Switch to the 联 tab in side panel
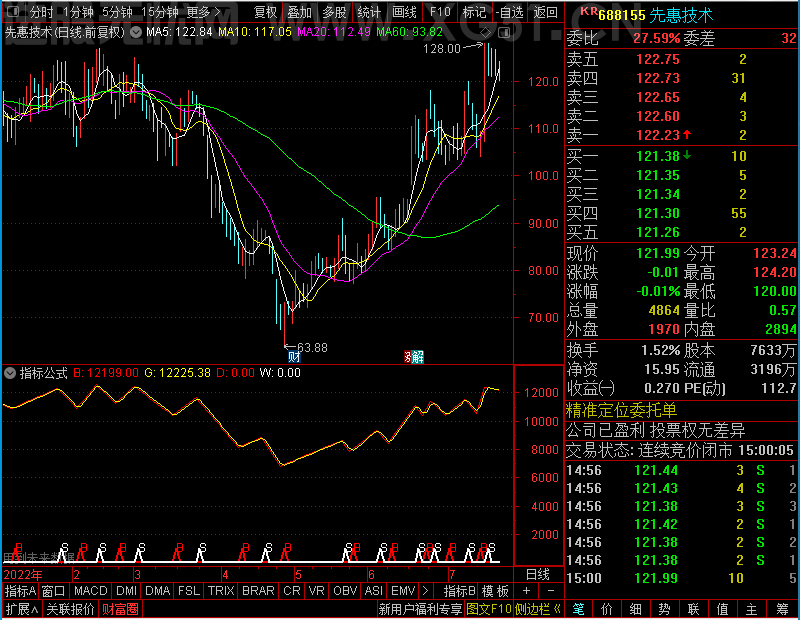The width and height of the screenshot is (800, 620). tap(693, 609)
